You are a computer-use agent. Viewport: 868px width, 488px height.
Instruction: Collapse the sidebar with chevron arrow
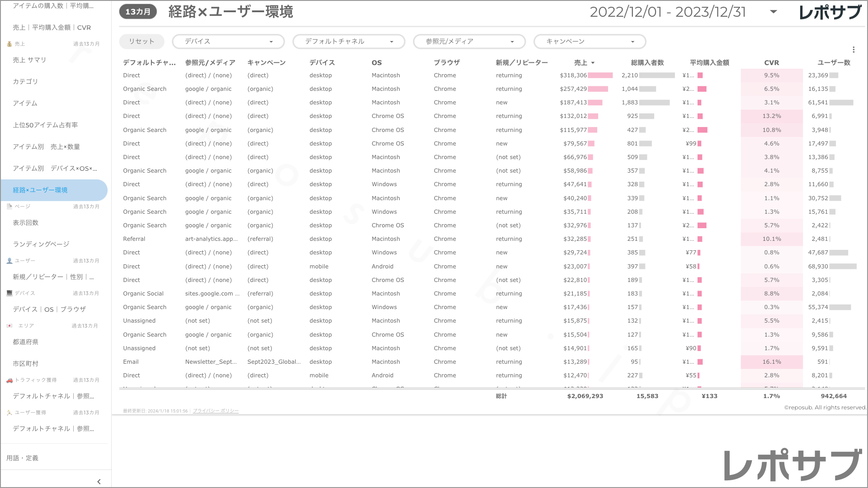[x=99, y=482]
